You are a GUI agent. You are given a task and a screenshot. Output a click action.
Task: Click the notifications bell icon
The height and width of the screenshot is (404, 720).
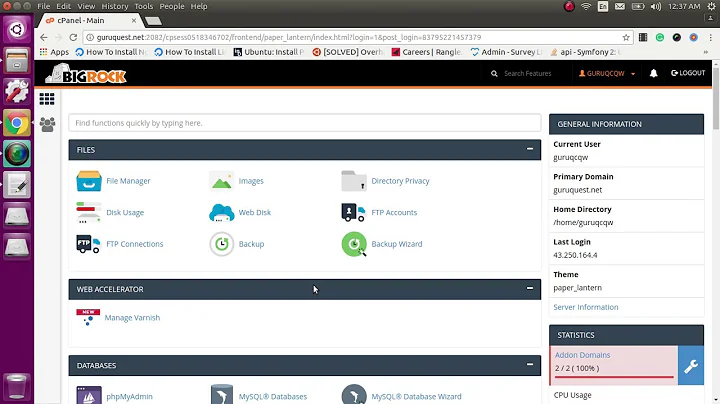click(x=654, y=73)
